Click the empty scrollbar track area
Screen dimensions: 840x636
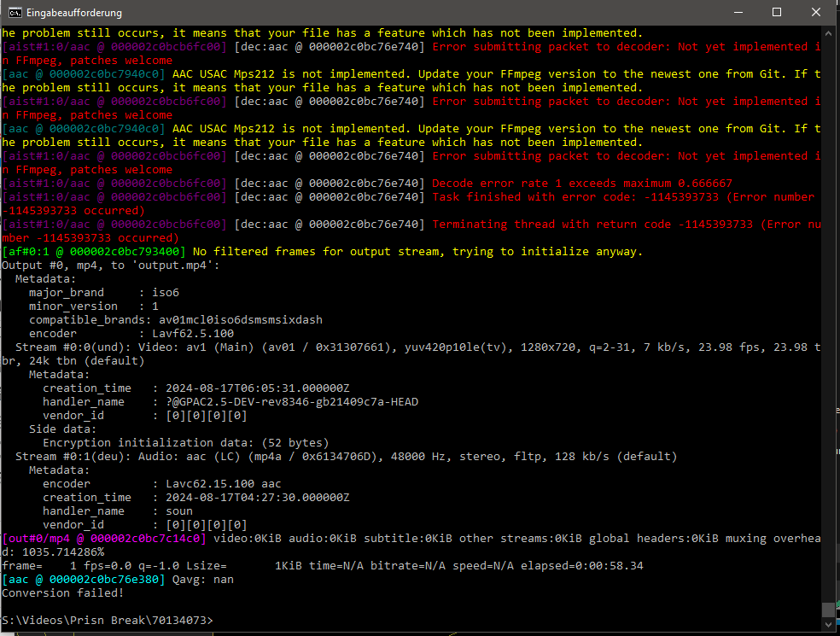click(829, 341)
